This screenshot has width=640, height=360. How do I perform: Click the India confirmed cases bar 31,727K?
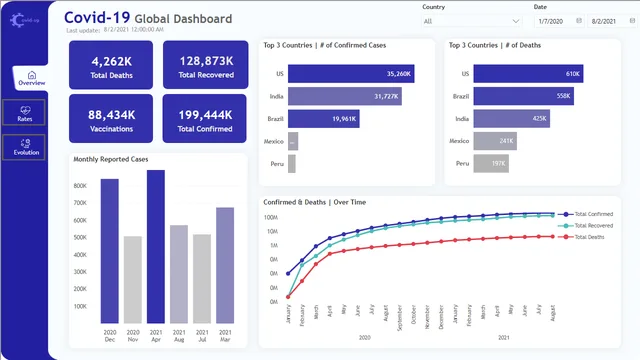345,96
